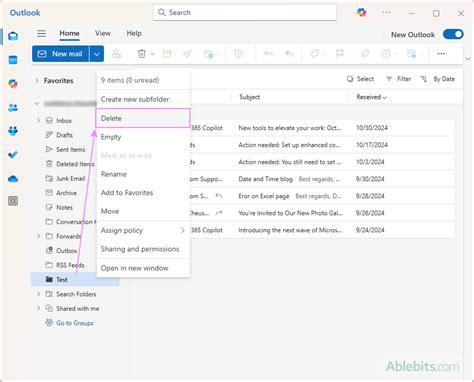Expand the Search Folders tree node
The height and width of the screenshot is (382, 474).
point(38,294)
